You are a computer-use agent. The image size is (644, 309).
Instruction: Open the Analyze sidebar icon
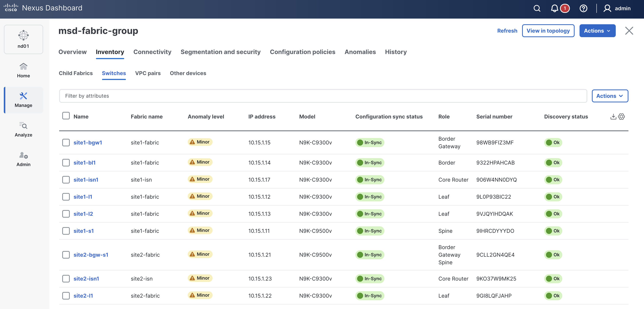24,129
